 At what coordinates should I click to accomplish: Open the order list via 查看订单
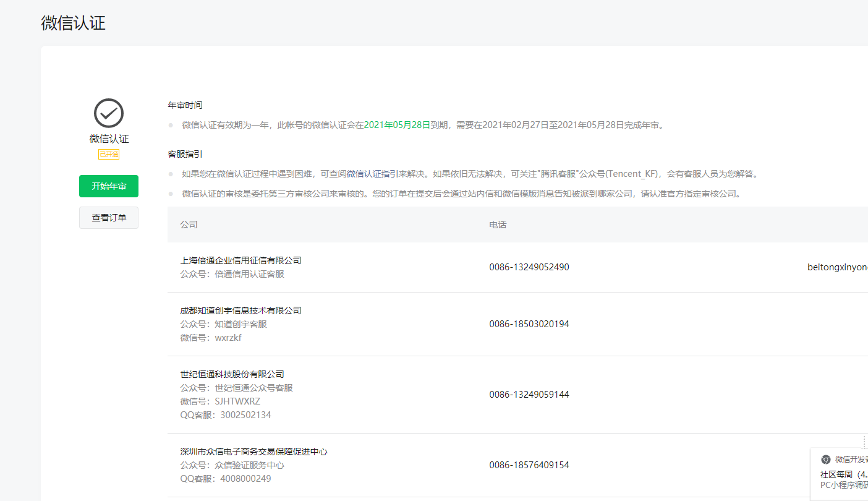pos(109,218)
